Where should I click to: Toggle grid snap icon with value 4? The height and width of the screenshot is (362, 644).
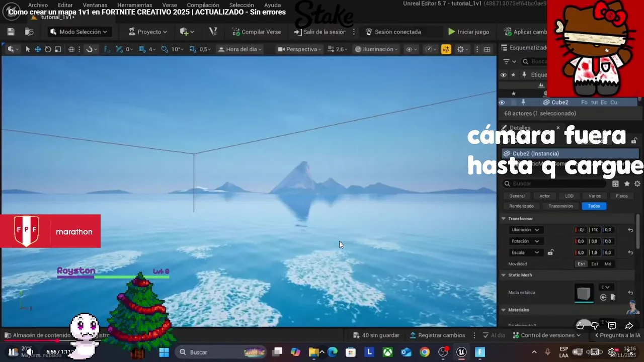[x=142, y=49]
